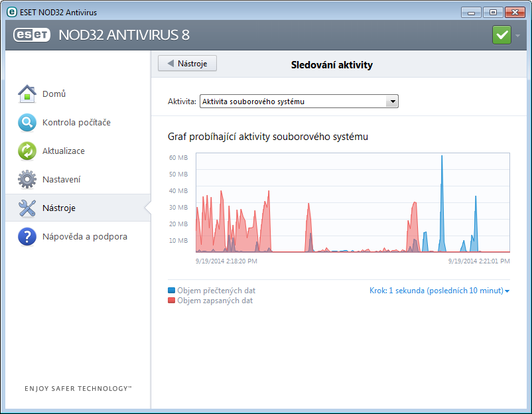Click the blue Objem přečtených dat swatch
The height and width of the screenshot is (414, 532).
[171, 291]
